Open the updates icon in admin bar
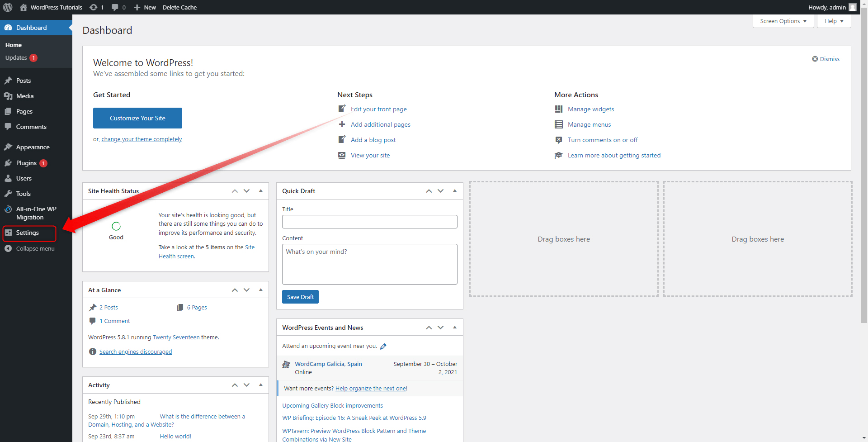Viewport: 868px width, 442px height. (x=94, y=7)
